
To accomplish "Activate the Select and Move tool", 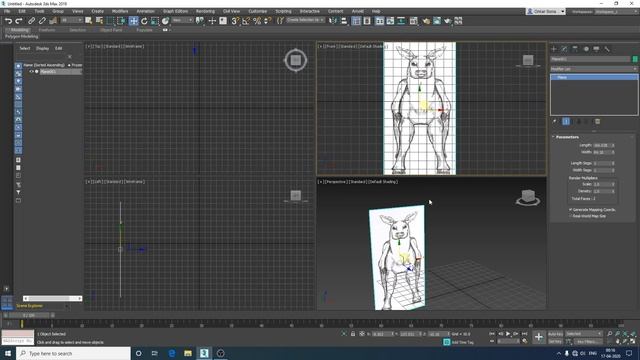I will tap(133, 21).
